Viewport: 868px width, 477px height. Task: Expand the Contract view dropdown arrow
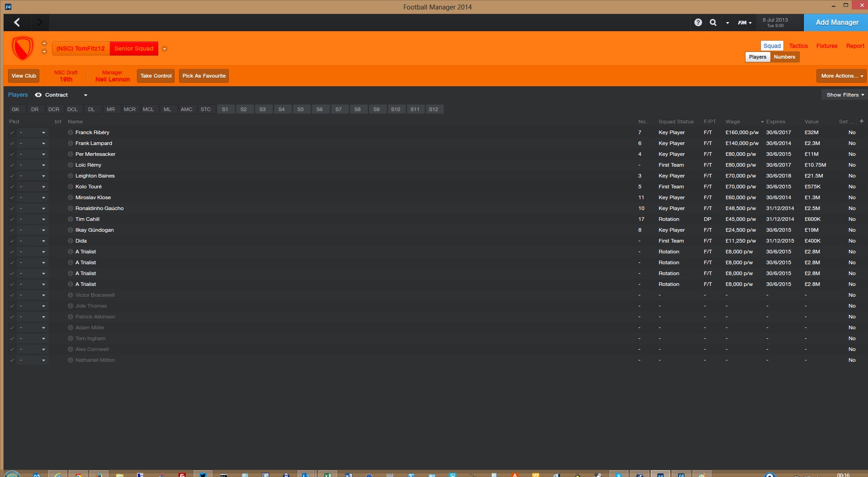[x=85, y=95]
